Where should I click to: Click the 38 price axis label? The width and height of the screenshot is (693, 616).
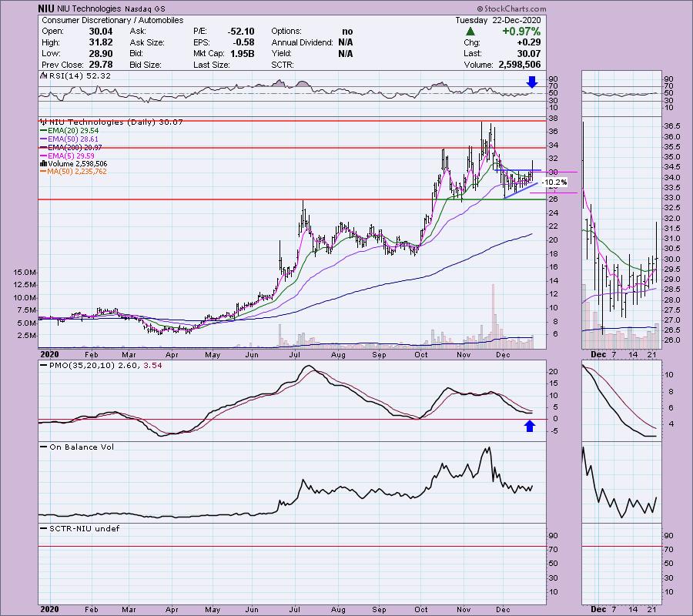(x=554, y=119)
